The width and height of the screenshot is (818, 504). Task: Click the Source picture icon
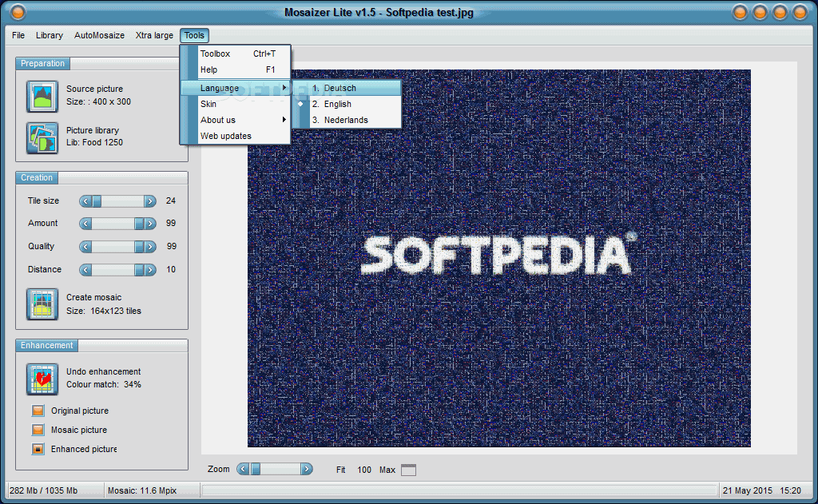click(42, 96)
